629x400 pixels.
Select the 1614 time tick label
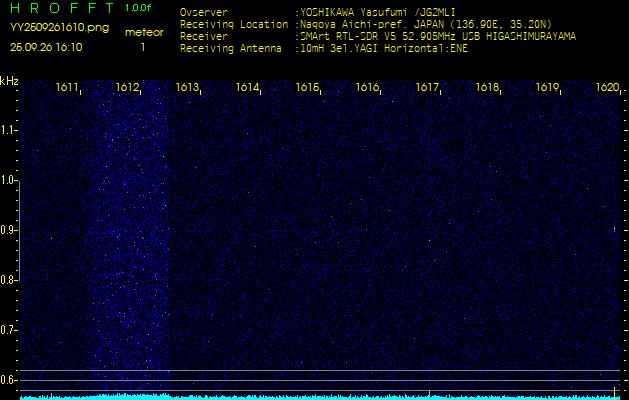(248, 88)
